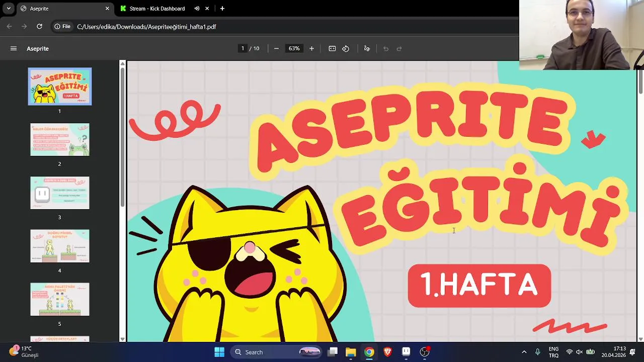The image size is (644, 362).
Task: Open Task View from taskbar
Action: pos(333,352)
